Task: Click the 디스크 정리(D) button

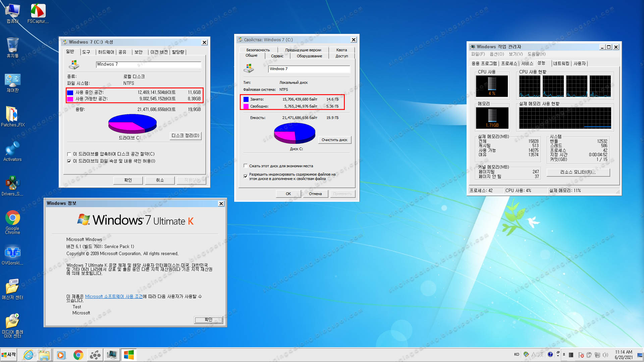Action: (x=185, y=136)
